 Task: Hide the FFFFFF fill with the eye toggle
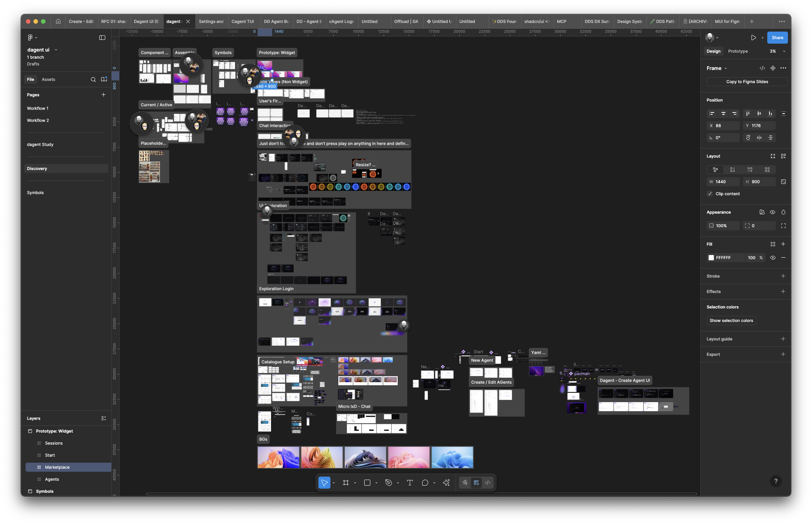click(773, 258)
